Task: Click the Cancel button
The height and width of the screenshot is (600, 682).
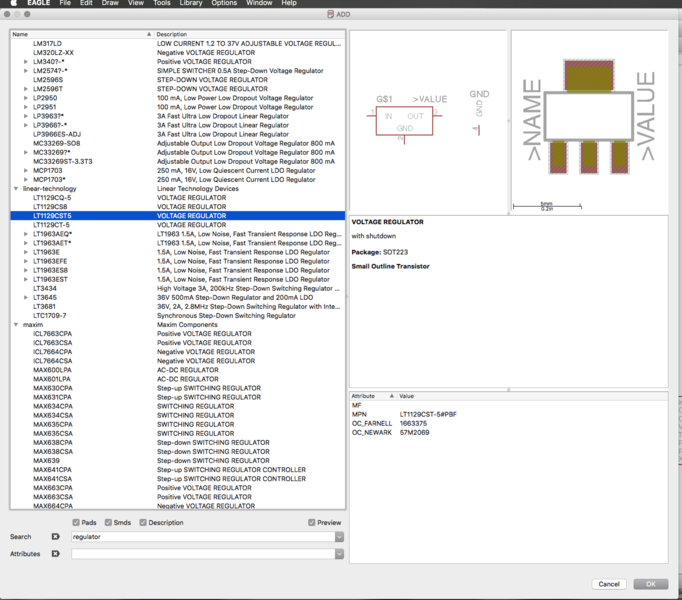Action: click(608, 584)
